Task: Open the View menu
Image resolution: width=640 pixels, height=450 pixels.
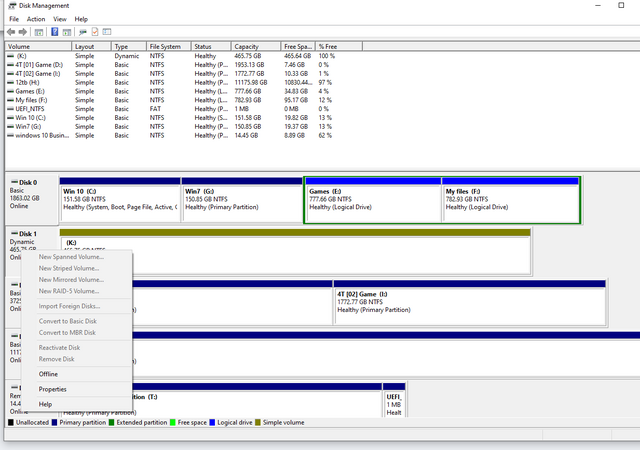Action: pos(60,19)
